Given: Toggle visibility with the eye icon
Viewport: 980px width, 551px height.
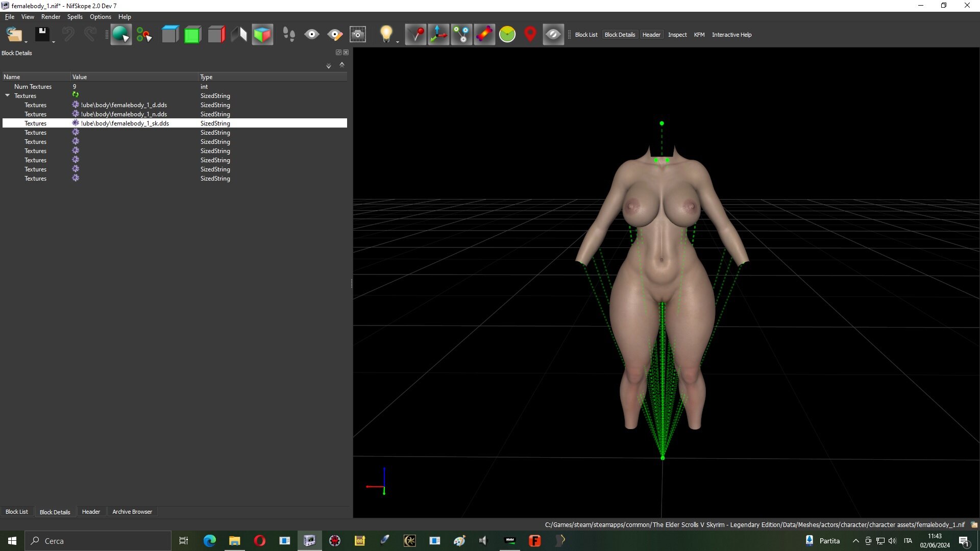Looking at the screenshot, I should (312, 34).
